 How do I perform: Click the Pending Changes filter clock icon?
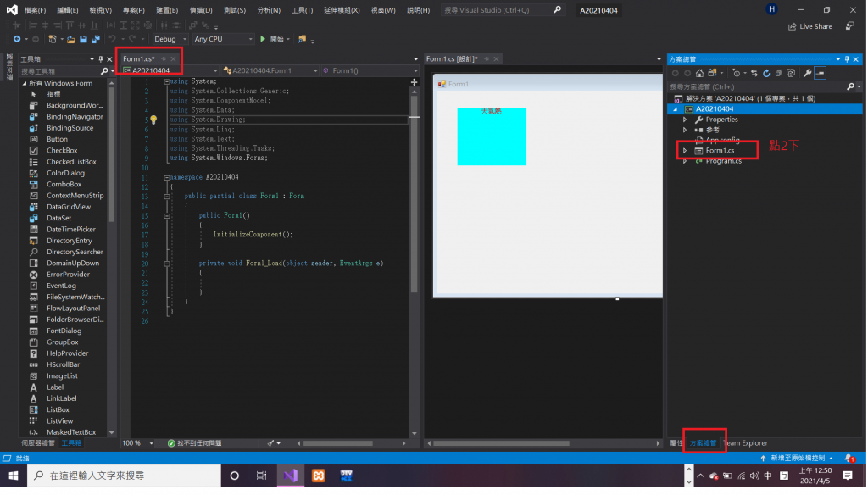click(737, 73)
